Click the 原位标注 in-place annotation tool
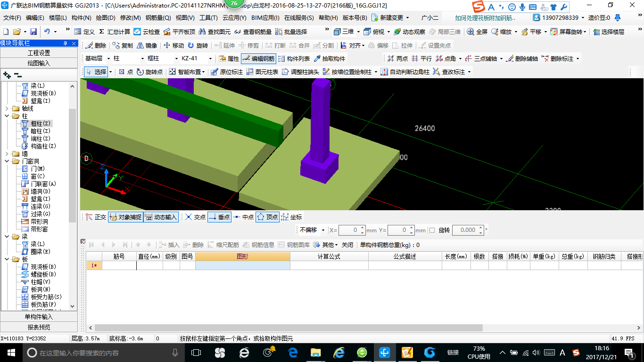Viewport: 644px width, 362px height. coord(227,72)
